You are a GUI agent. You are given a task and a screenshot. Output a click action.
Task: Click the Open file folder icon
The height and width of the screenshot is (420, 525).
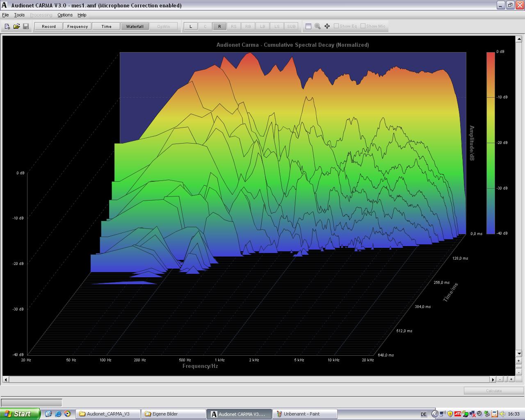click(16, 26)
